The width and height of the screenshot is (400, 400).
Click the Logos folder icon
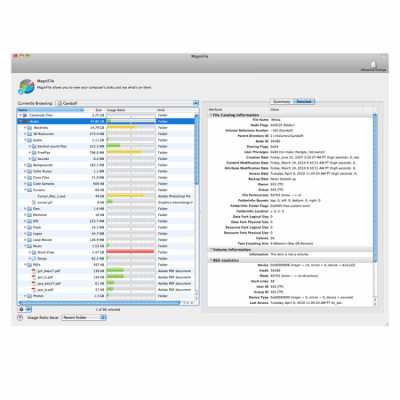coord(29,234)
